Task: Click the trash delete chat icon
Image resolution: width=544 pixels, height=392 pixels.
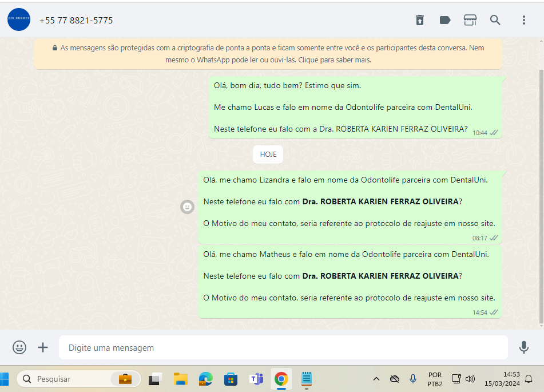Action: click(x=420, y=20)
